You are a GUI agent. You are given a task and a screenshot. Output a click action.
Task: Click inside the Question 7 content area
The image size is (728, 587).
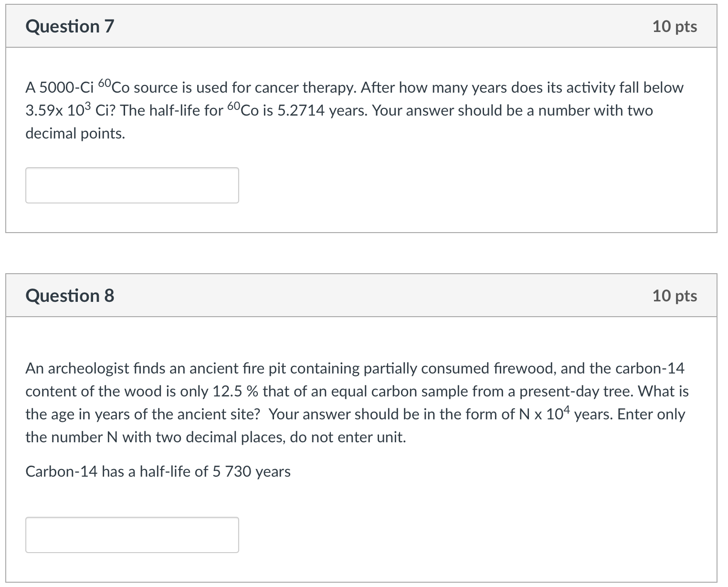point(363,143)
